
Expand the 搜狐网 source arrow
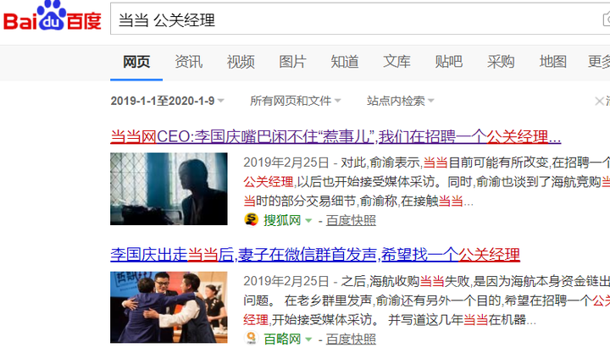[308, 220]
